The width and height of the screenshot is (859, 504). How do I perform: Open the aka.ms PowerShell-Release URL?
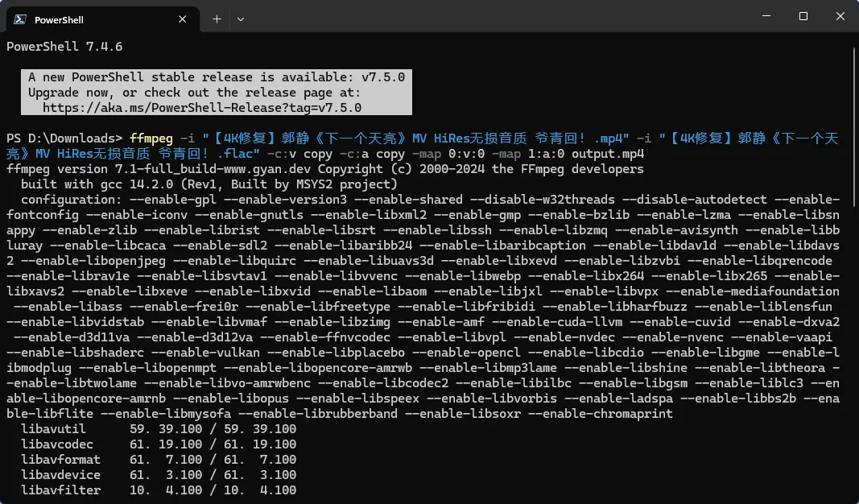click(x=201, y=107)
